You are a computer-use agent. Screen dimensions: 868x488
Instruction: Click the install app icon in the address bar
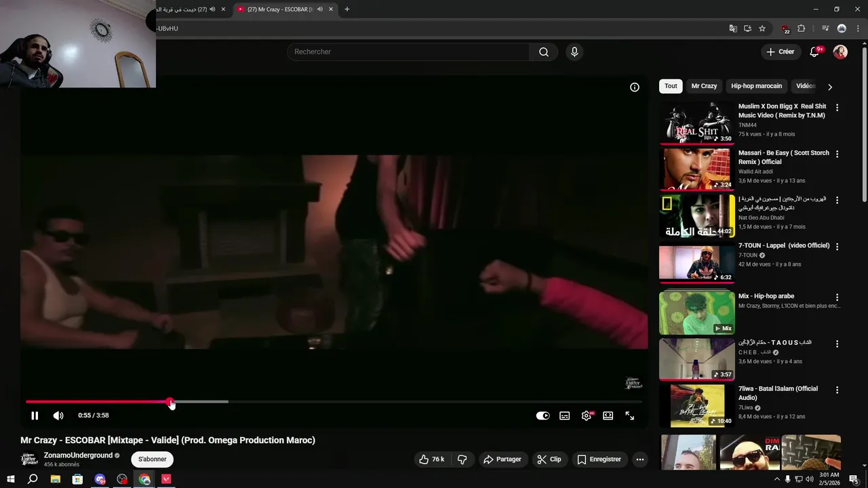tap(747, 28)
